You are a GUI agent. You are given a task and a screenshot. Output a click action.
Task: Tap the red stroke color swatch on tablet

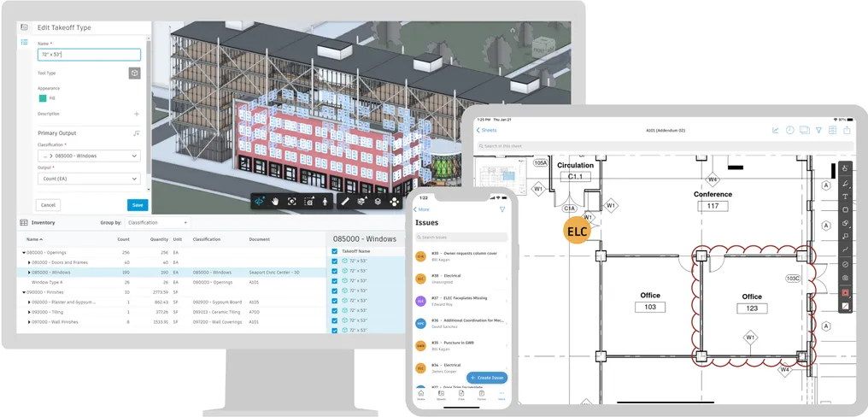pos(845,292)
